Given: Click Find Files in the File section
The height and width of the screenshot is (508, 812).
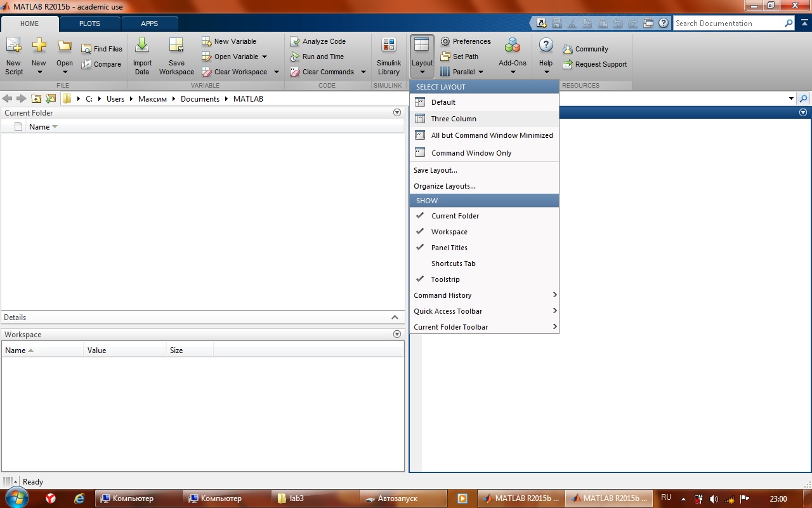Looking at the screenshot, I should [x=101, y=49].
